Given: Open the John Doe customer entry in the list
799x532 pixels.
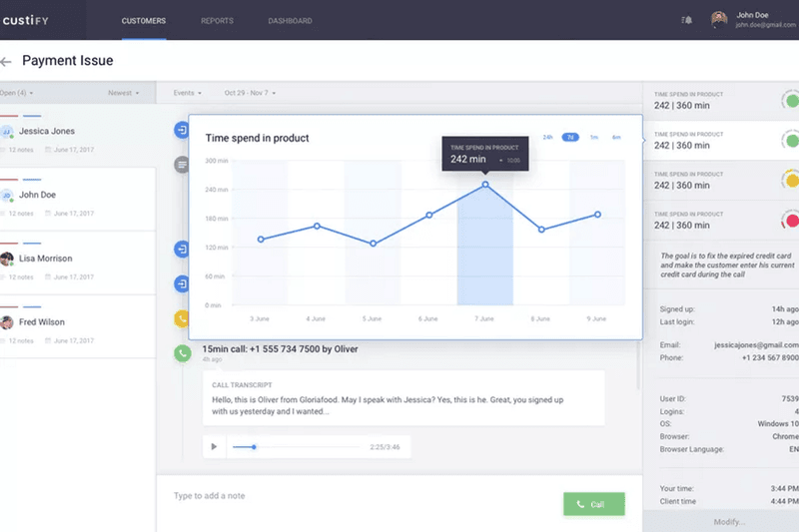Looking at the screenshot, I should (78, 199).
